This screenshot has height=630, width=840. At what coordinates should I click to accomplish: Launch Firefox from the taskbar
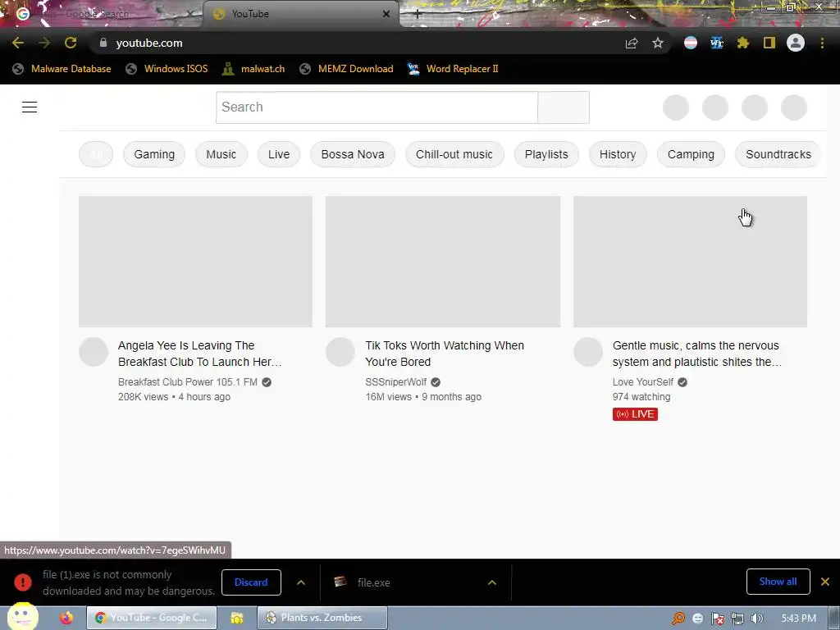(x=66, y=618)
